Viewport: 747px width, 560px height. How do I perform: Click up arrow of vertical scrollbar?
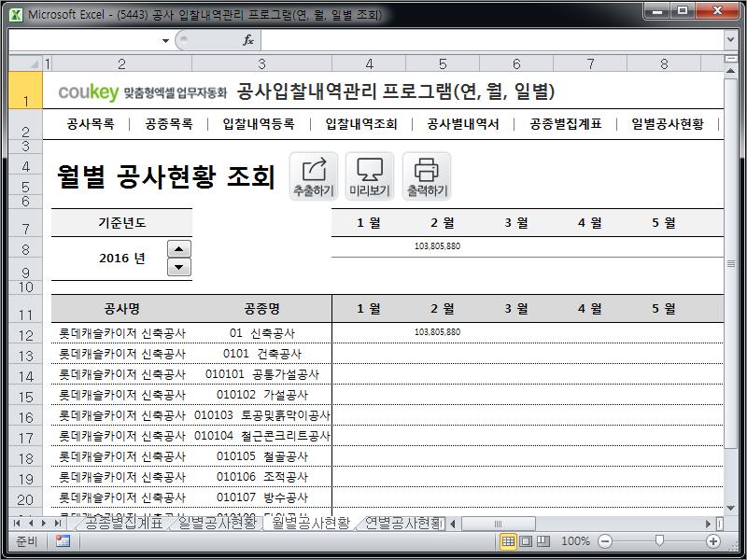tap(730, 71)
